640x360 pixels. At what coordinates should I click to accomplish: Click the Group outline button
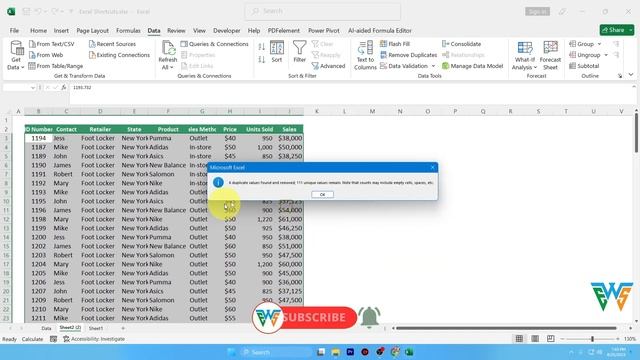point(581,44)
